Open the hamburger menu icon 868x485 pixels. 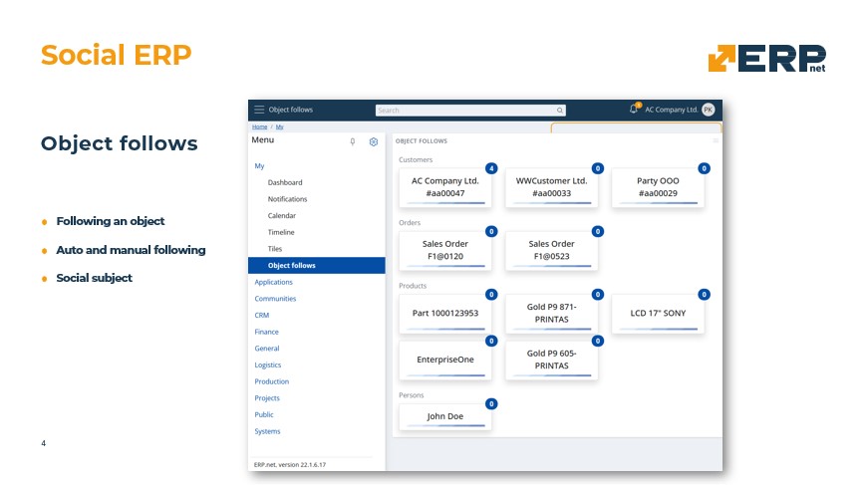tap(259, 110)
